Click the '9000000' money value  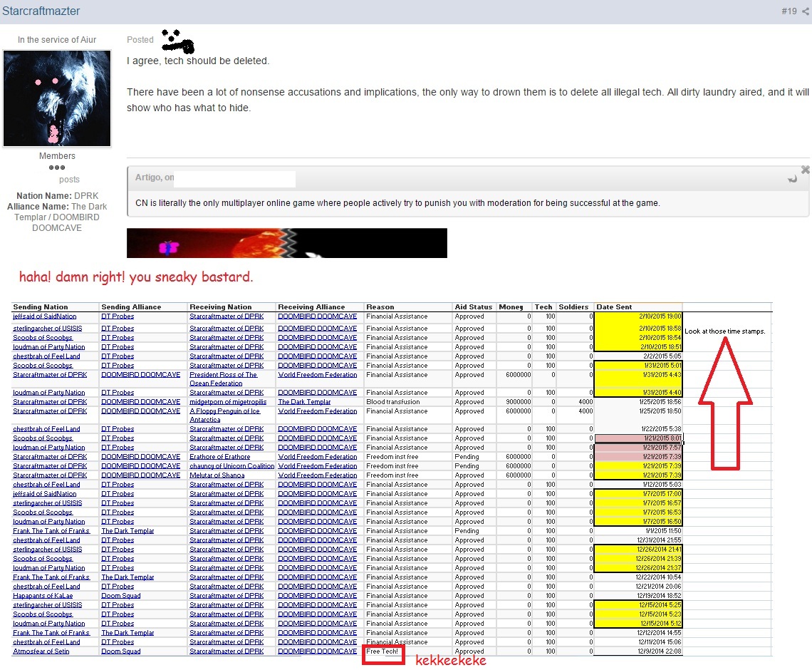coord(519,401)
